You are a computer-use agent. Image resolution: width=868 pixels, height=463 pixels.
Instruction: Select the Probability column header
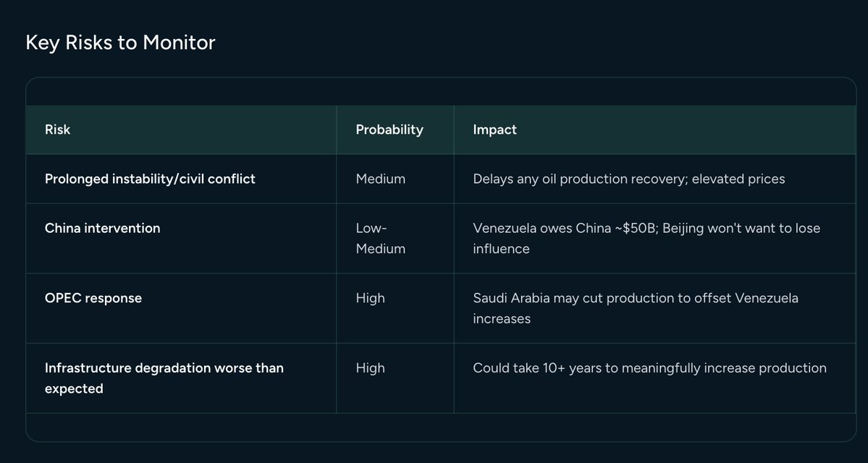coord(389,130)
